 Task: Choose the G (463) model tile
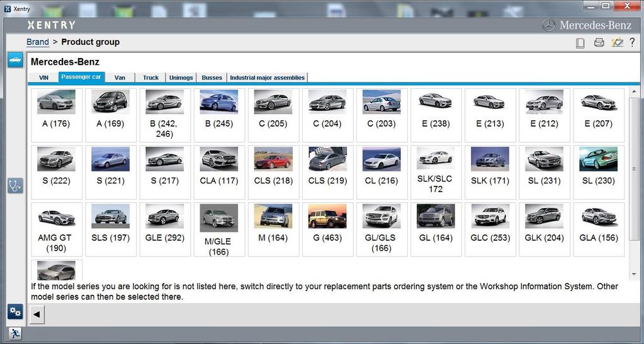pos(327,229)
